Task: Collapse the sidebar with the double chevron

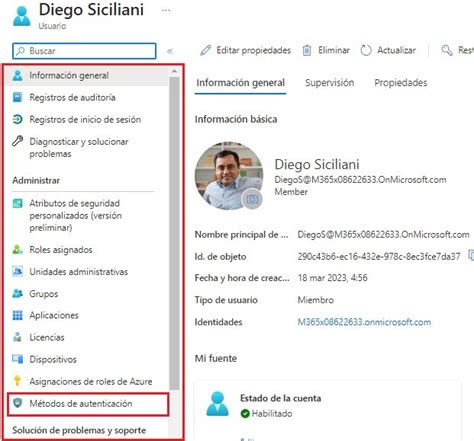Action: pyautogui.click(x=170, y=51)
